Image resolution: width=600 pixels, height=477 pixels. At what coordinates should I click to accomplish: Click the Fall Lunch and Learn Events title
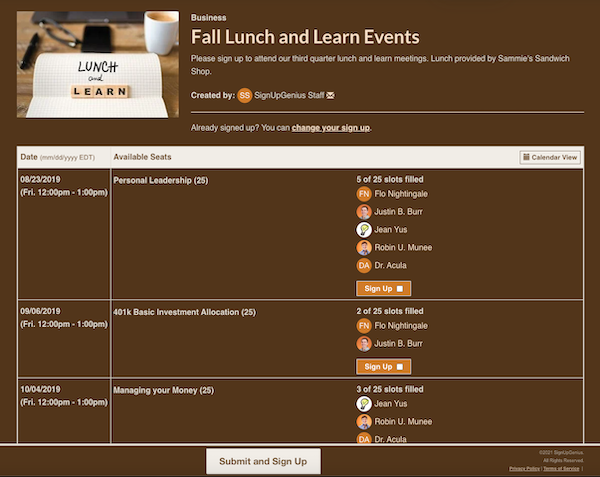point(305,37)
